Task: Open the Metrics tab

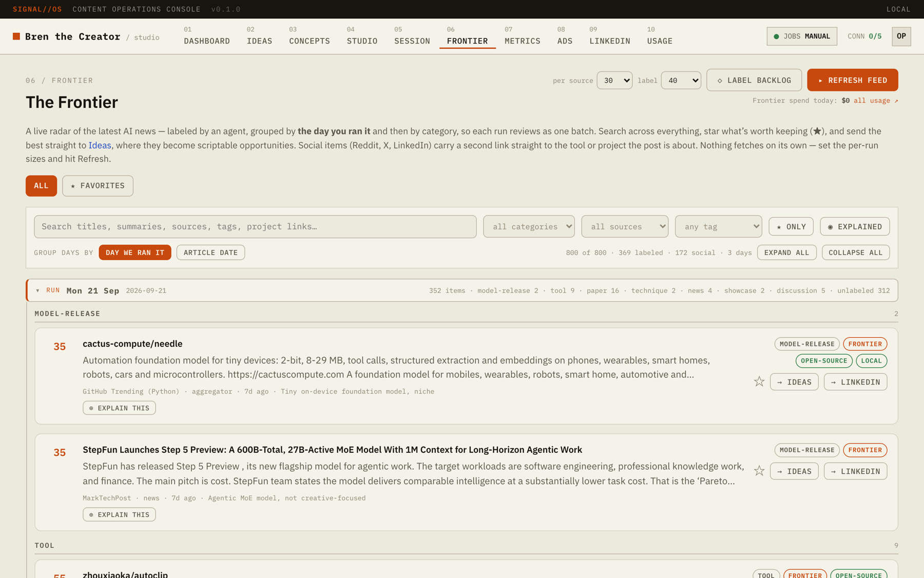Action: point(522,36)
